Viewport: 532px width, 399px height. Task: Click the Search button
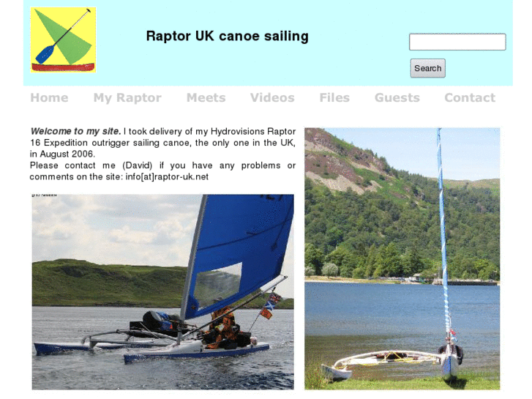tap(427, 68)
